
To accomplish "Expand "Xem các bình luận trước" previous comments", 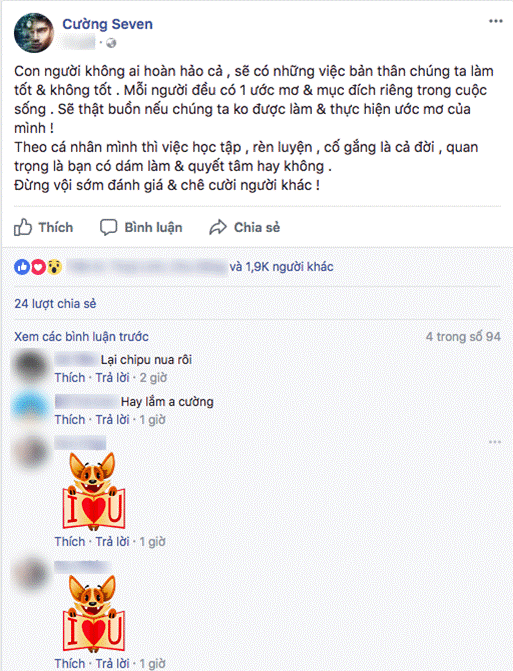I will 81,336.
